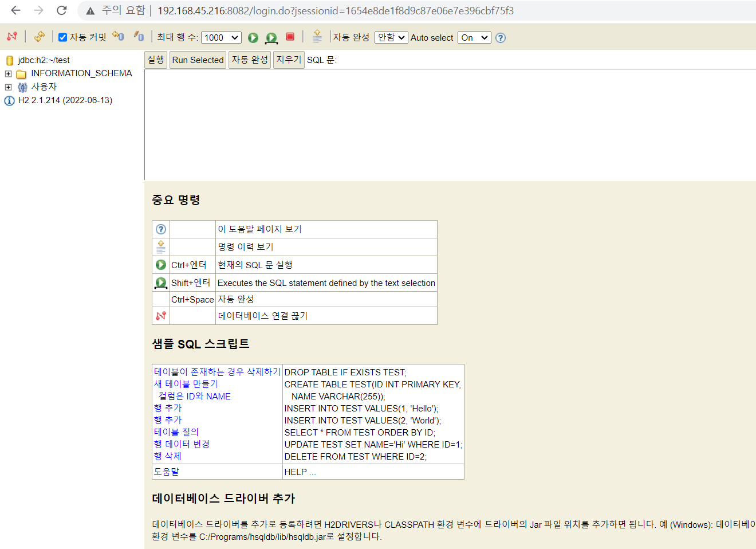756x549 pixels.
Task: Select the 사용자 label in the tree
Action: tap(44, 87)
